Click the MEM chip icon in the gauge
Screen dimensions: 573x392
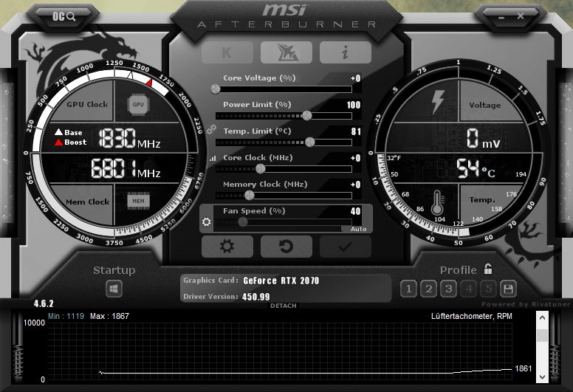coord(138,201)
